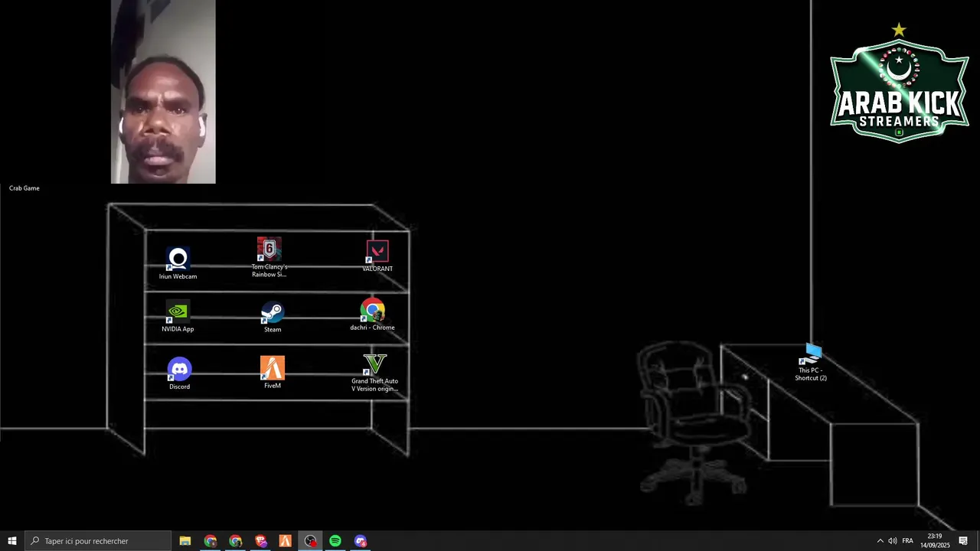Change the FRA keyboard language indicator

pos(908,541)
